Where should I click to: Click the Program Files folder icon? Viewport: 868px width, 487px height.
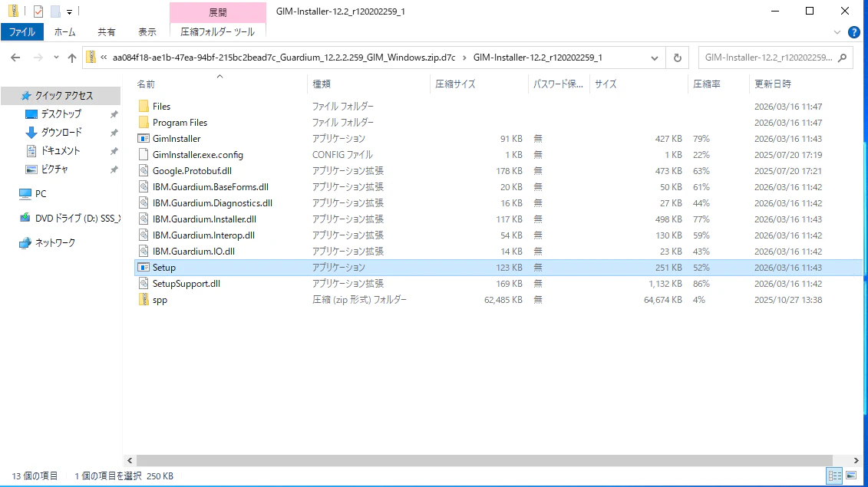[144, 122]
